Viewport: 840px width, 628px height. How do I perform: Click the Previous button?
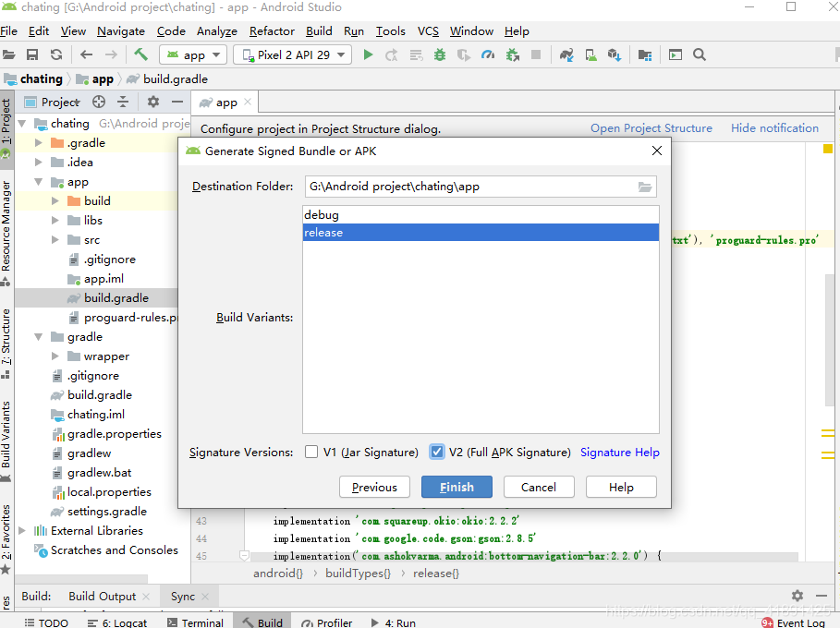point(374,488)
